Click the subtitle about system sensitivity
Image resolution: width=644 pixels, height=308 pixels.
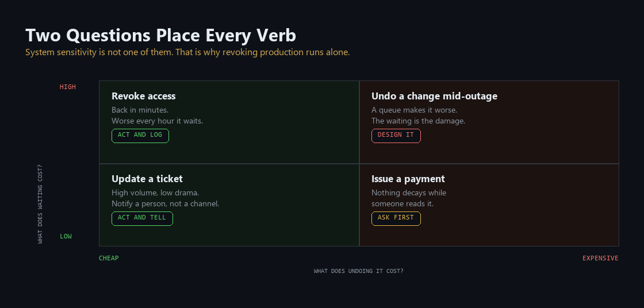pyautogui.click(x=187, y=52)
